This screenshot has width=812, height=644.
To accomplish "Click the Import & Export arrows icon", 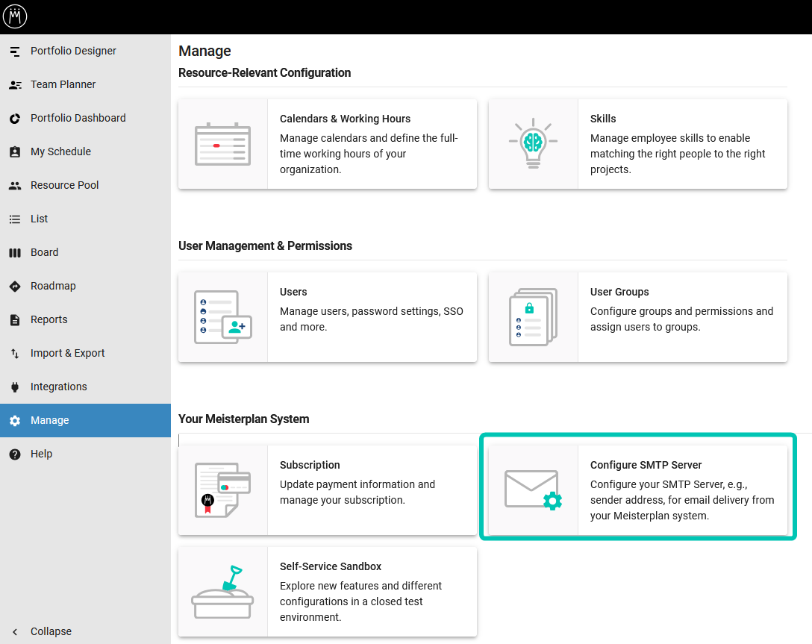I will coord(15,354).
